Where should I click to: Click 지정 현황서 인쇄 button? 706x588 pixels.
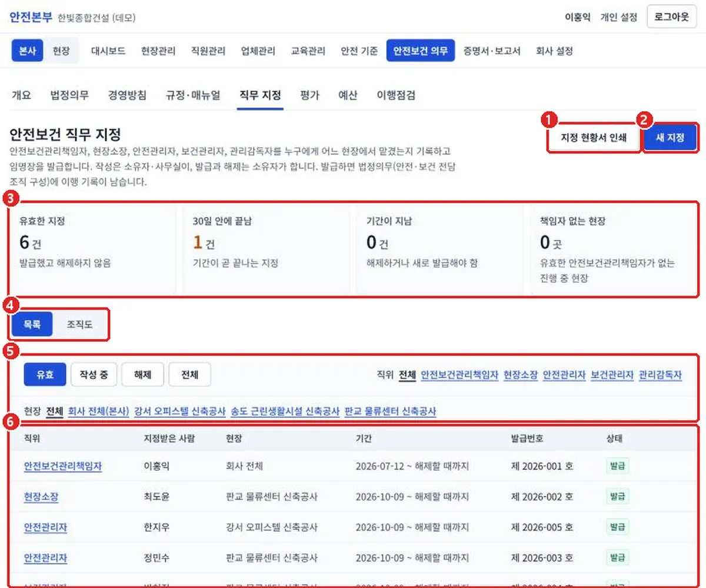pos(593,139)
